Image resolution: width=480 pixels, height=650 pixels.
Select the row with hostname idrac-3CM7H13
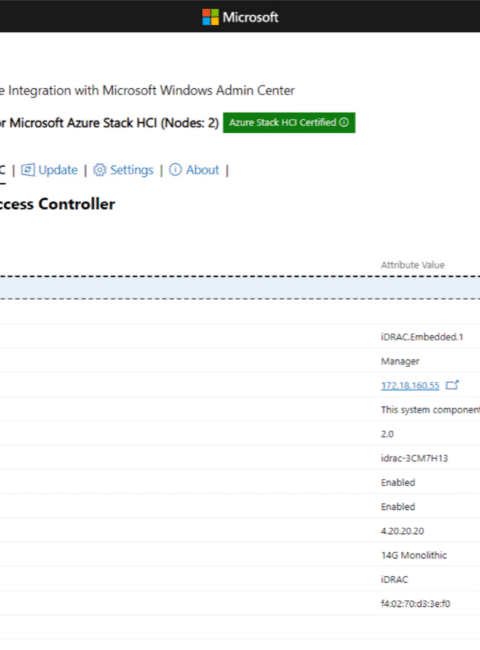240,458
